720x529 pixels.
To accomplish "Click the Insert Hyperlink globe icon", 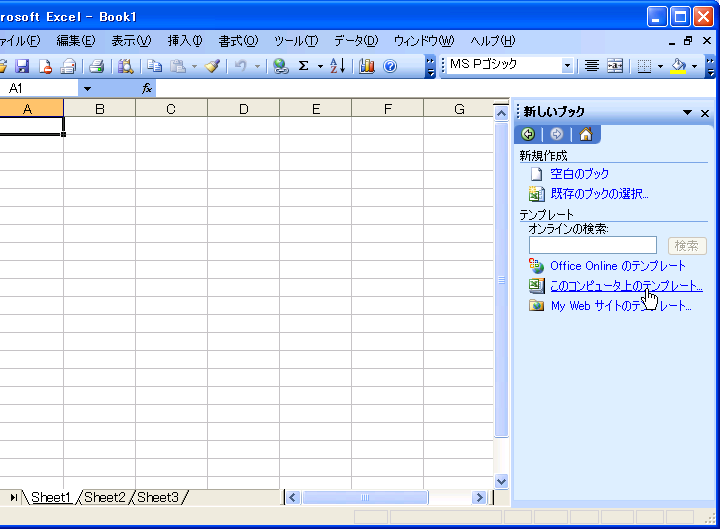I will 280,66.
